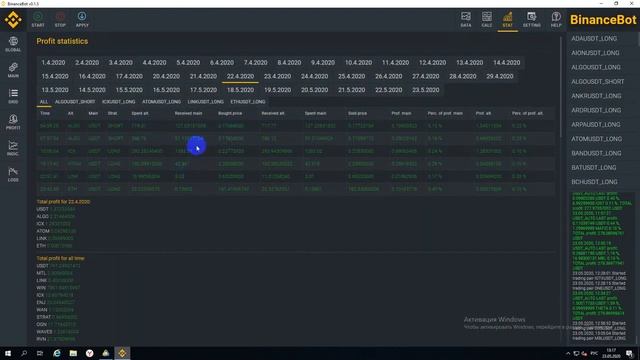Viewport: 640px width, 360px height.
Task: Select BATUSDT_LONG in the pair list
Action: [x=594, y=167]
